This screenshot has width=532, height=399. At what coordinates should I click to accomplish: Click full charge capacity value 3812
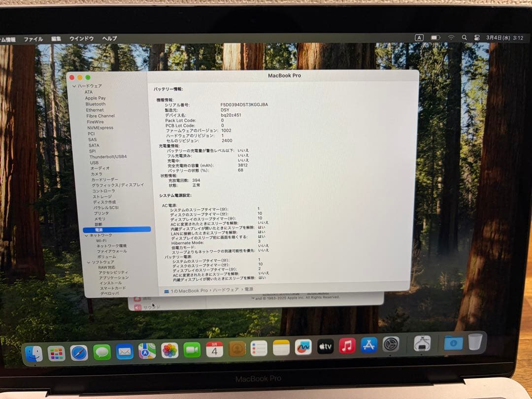[242, 165]
